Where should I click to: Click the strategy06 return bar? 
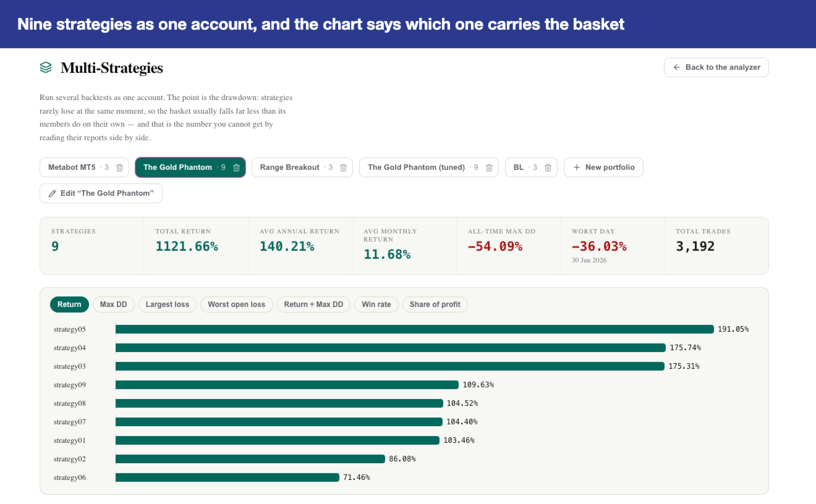(227, 477)
